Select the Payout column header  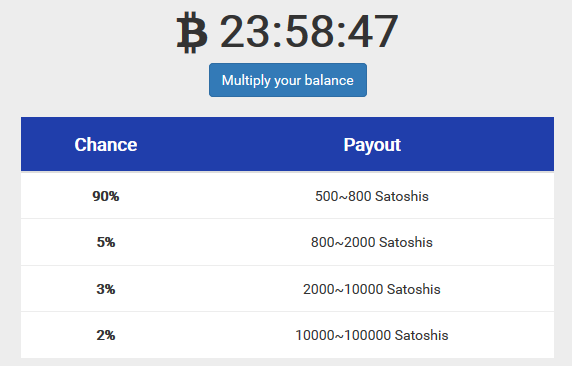point(372,145)
